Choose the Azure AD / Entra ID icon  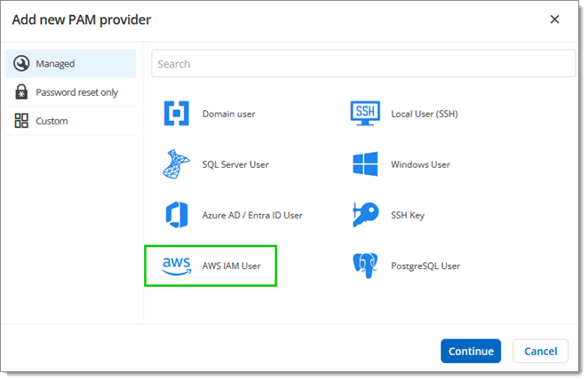[x=177, y=215]
